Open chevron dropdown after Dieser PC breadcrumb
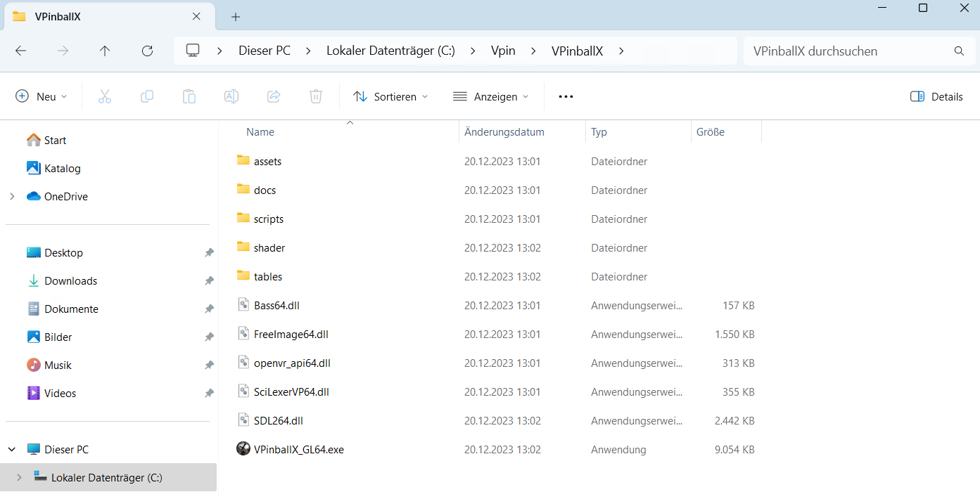980x499 pixels. pos(309,51)
